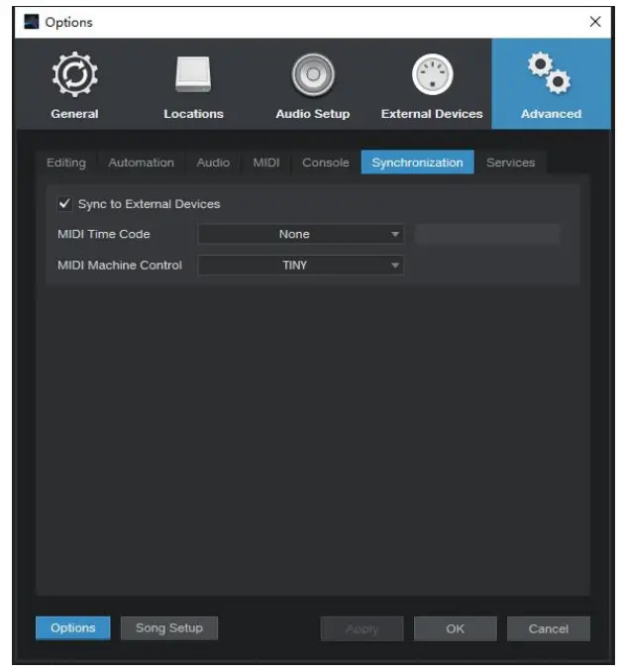Select the Synchronization tab
This screenshot has height=672, width=624.
tap(418, 163)
